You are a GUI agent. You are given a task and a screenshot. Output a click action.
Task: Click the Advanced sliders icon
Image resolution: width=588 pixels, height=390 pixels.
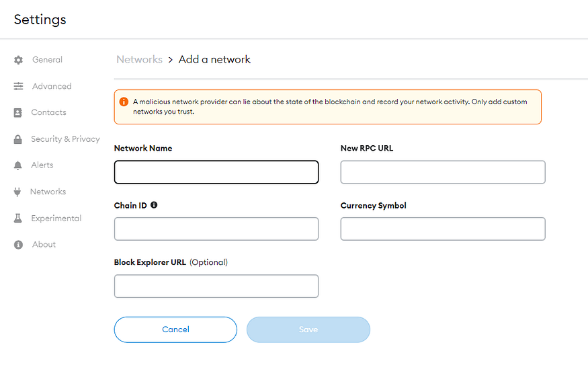[x=18, y=86]
